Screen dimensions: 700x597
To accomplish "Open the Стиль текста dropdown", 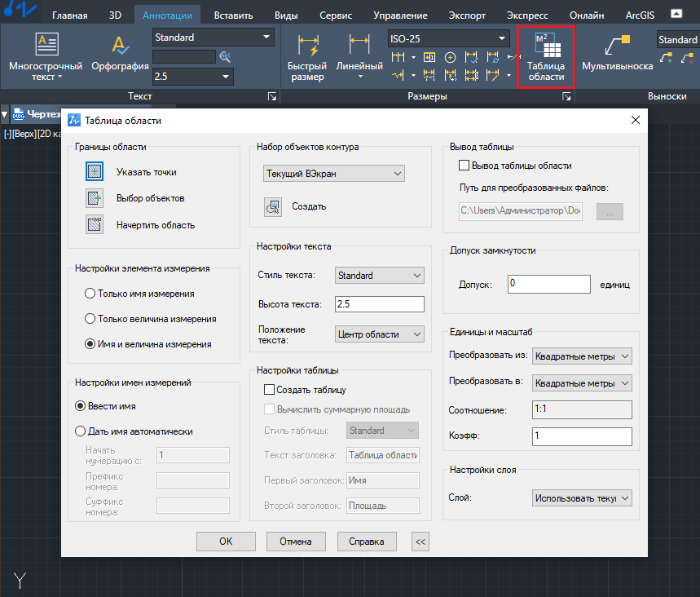I will coord(380,276).
